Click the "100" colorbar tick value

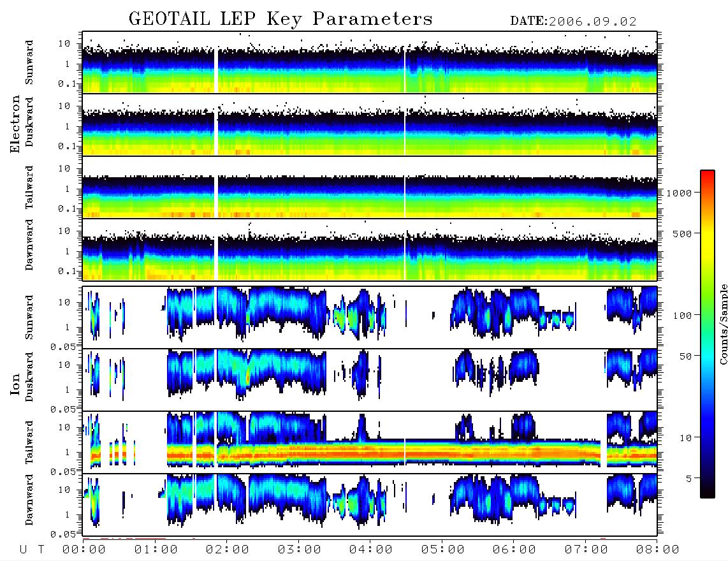coord(683,316)
